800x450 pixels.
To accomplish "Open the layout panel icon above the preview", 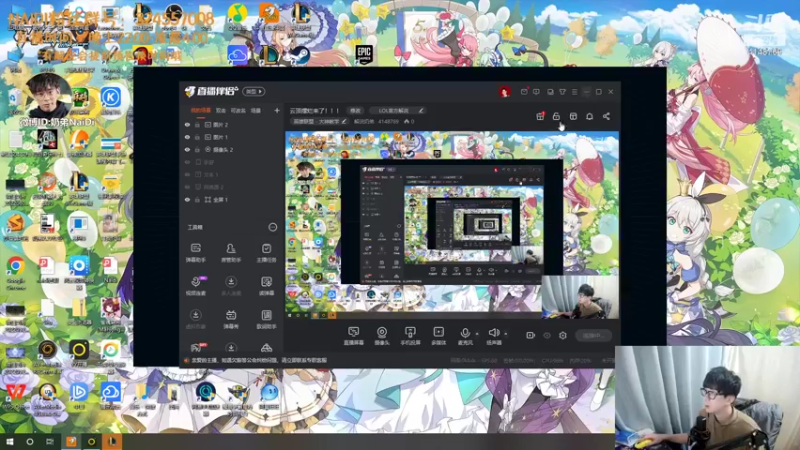I will (573, 116).
